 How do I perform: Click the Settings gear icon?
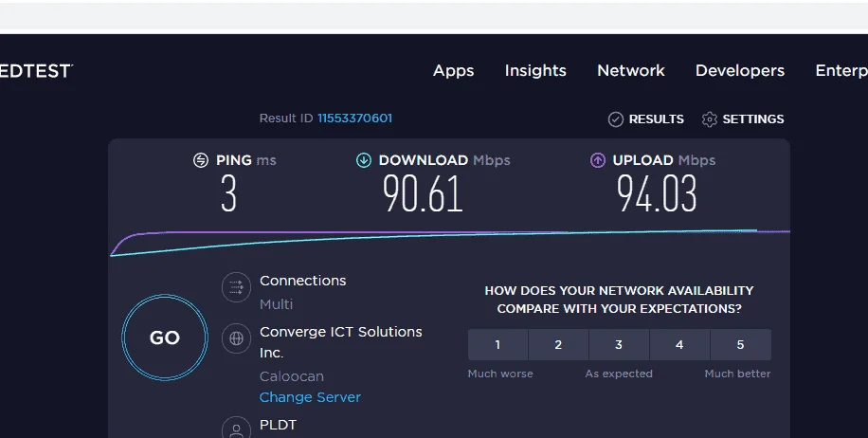709,119
